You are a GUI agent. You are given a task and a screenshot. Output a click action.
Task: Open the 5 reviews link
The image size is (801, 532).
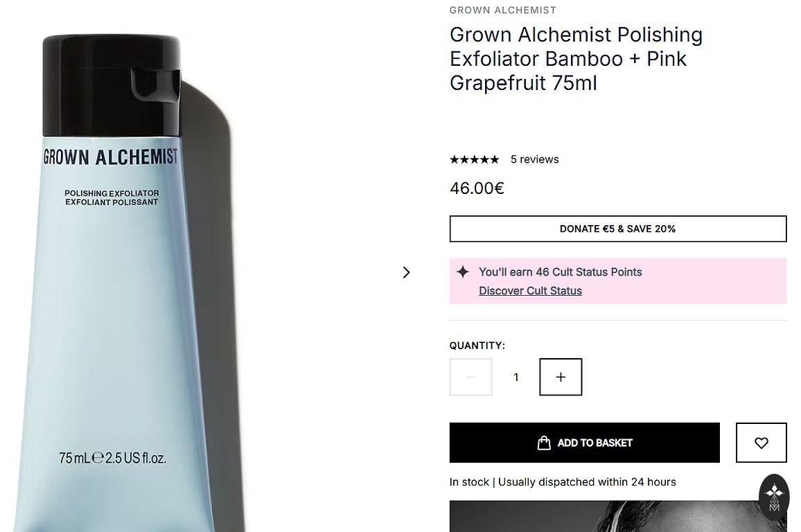tap(534, 159)
